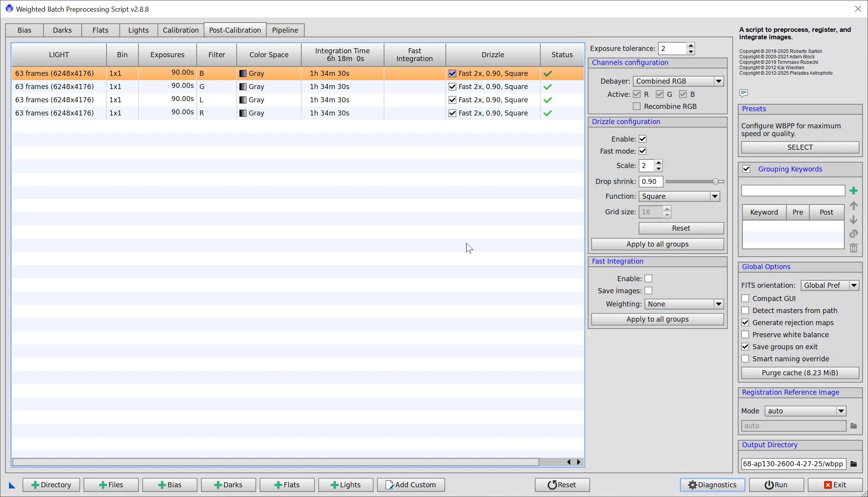
Task: Click the grouping keyword text input field
Action: point(793,191)
